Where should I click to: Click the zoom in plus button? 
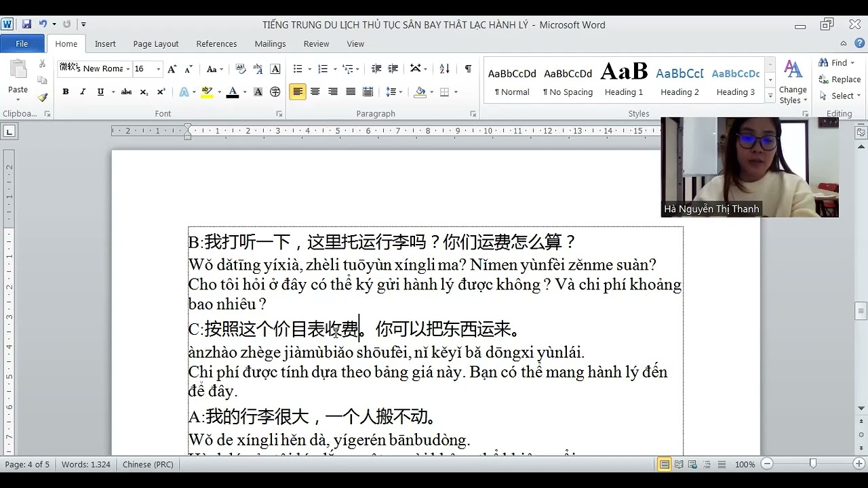(x=859, y=464)
